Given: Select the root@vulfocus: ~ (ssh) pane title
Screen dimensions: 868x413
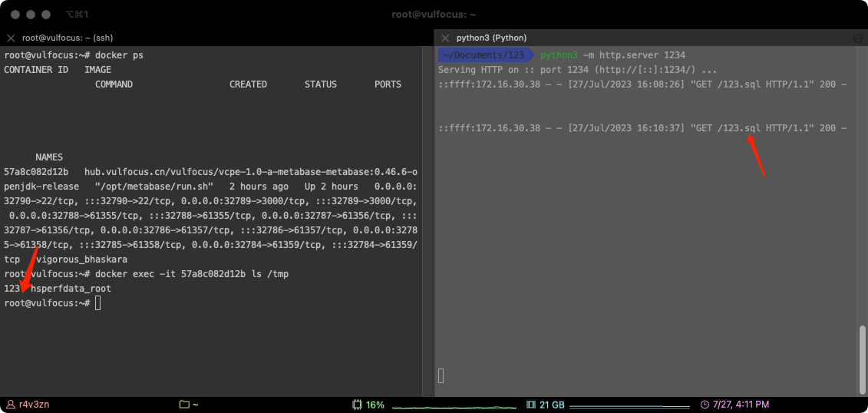Looking at the screenshot, I should click(68, 38).
